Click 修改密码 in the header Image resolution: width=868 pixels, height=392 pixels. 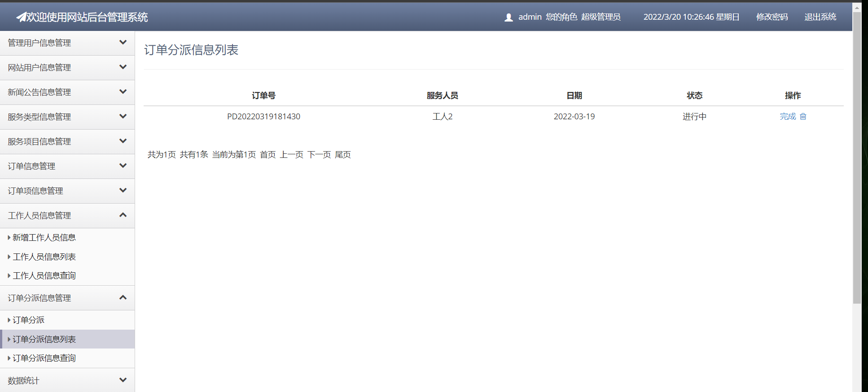pos(772,17)
